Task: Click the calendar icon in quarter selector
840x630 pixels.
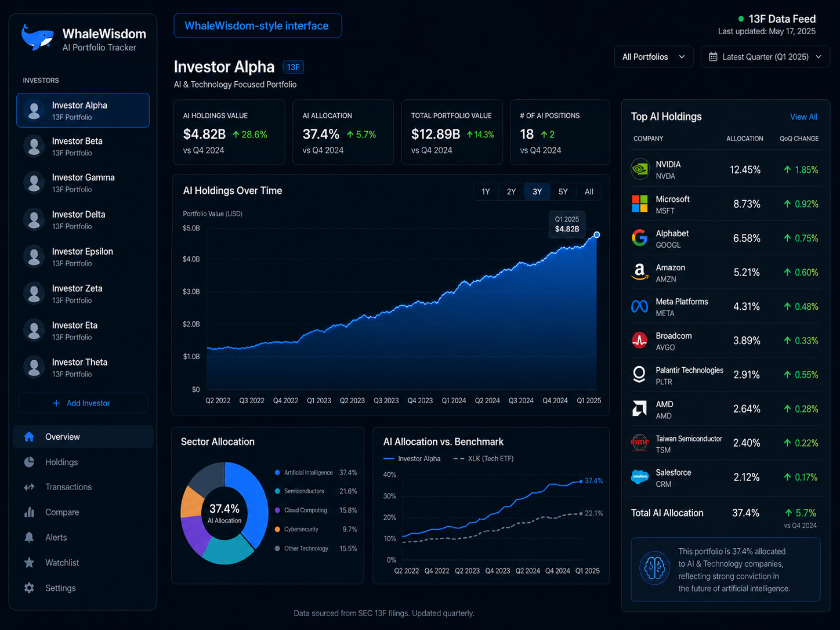Action: tap(714, 57)
